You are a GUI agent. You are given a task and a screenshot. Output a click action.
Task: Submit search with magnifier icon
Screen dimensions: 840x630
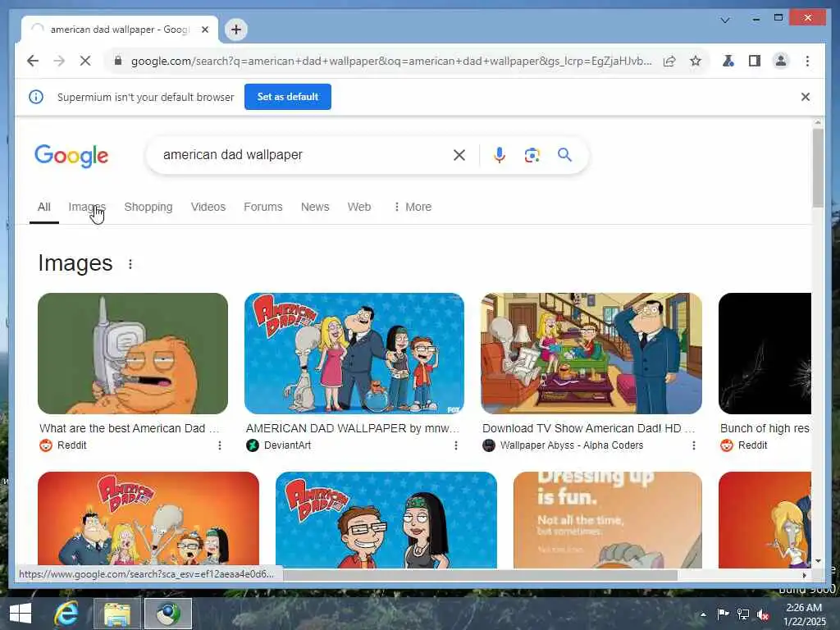(564, 155)
